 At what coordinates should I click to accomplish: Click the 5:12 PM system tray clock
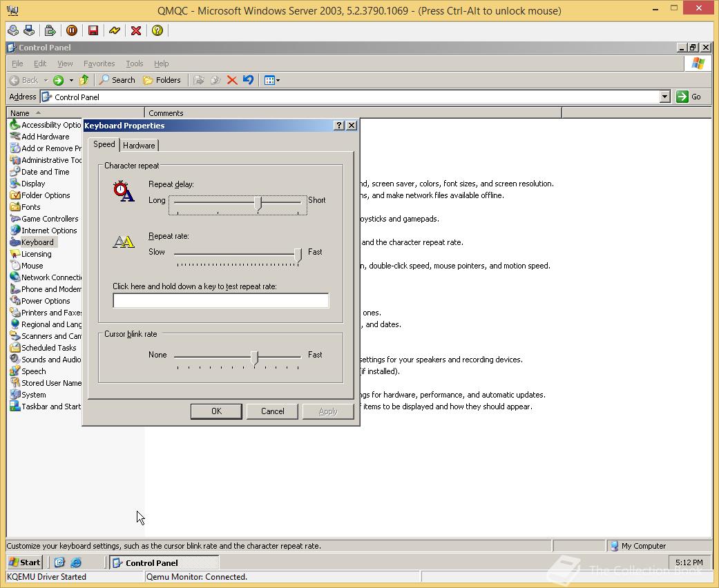[689, 562]
